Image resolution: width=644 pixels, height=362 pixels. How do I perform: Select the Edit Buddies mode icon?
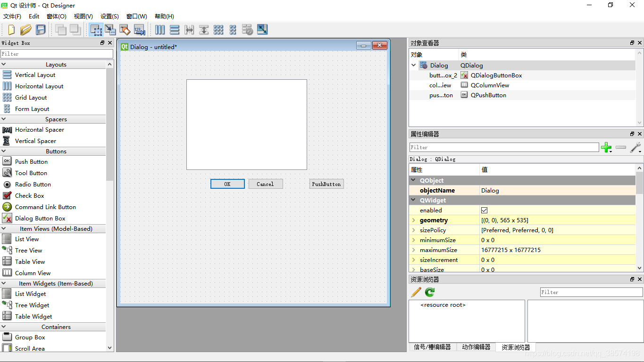point(125,30)
